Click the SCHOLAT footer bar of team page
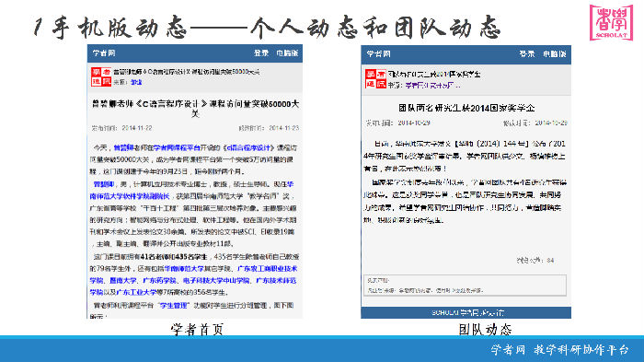Viewport: 644px width, 362px height. [x=466, y=312]
